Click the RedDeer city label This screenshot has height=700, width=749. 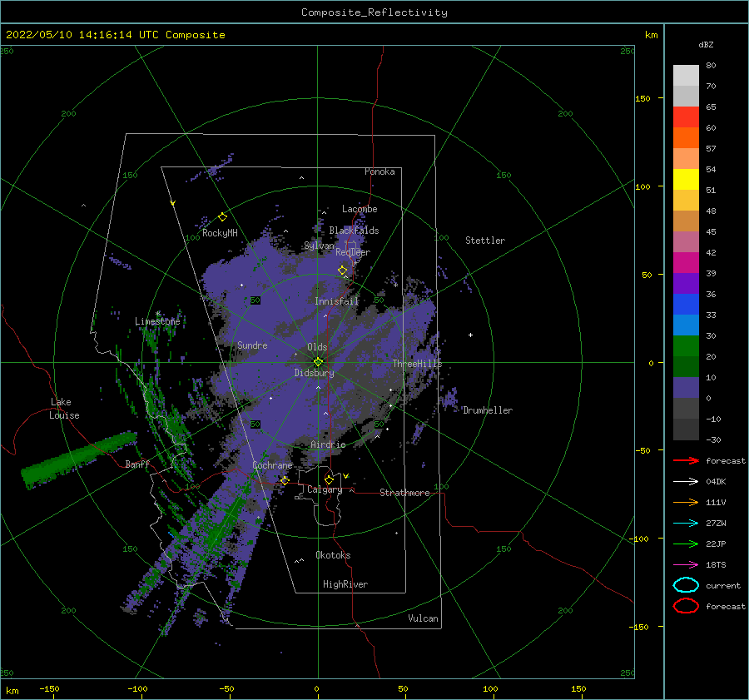click(x=353, y=252)
